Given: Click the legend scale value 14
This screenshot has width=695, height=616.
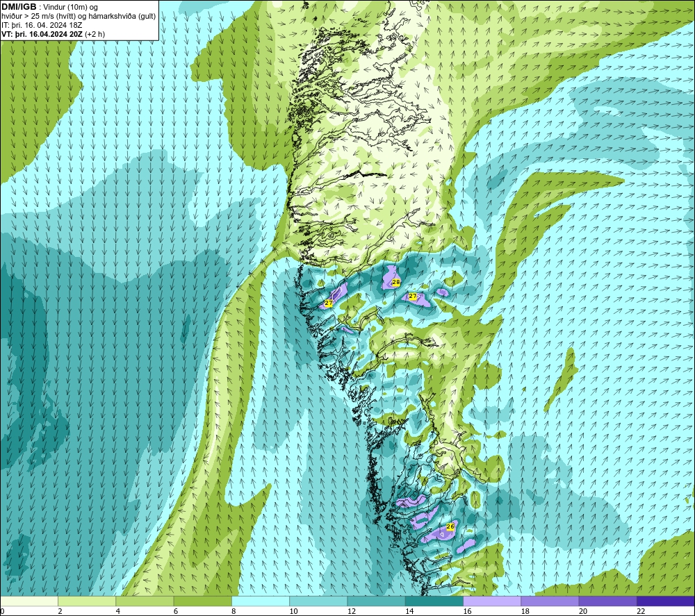Looking at the screenshot, I should (x=409, y=611).
